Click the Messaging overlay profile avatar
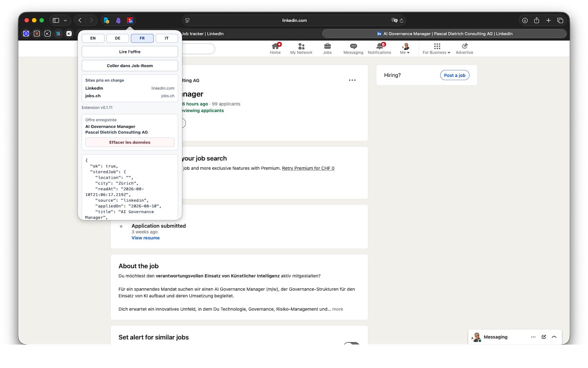 tap(476, 337)
